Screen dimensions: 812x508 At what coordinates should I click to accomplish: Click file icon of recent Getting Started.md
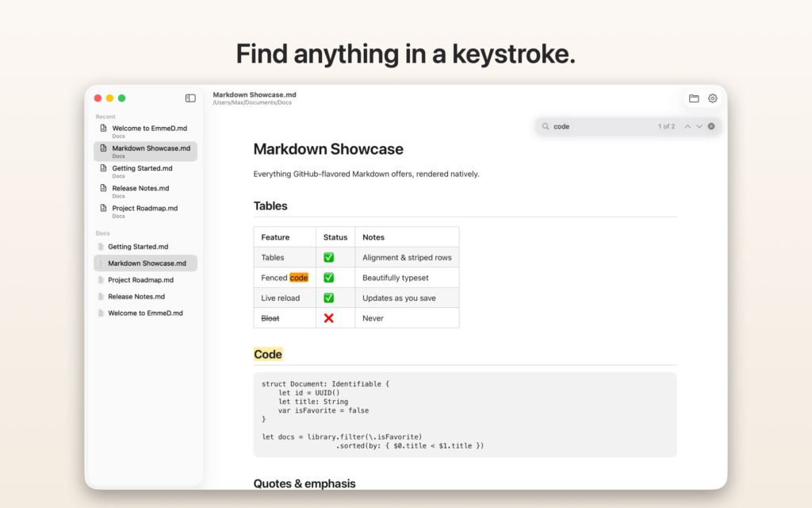pyautogui.click(x=103, y=168)
